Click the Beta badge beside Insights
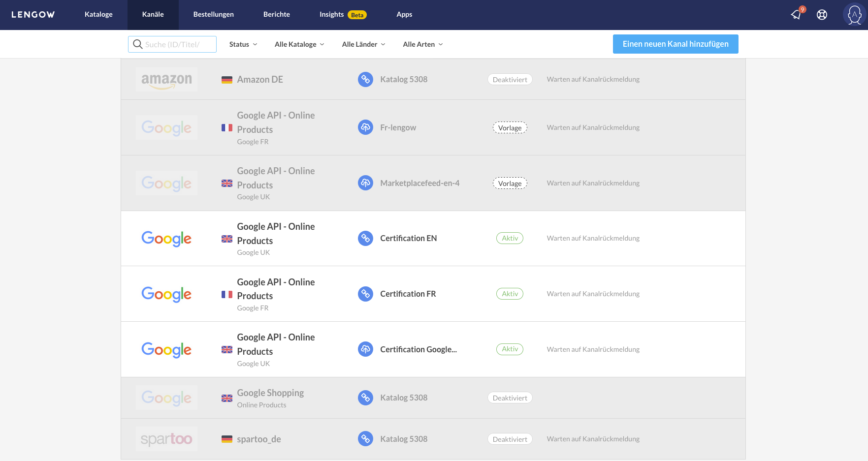The image size is (868, 461). point(357,15)
